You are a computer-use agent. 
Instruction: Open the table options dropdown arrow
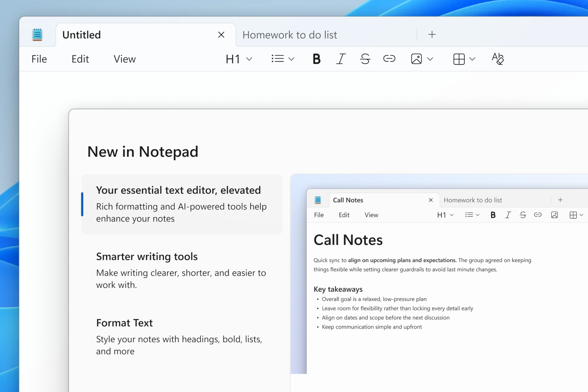click(x=472, y=59)
